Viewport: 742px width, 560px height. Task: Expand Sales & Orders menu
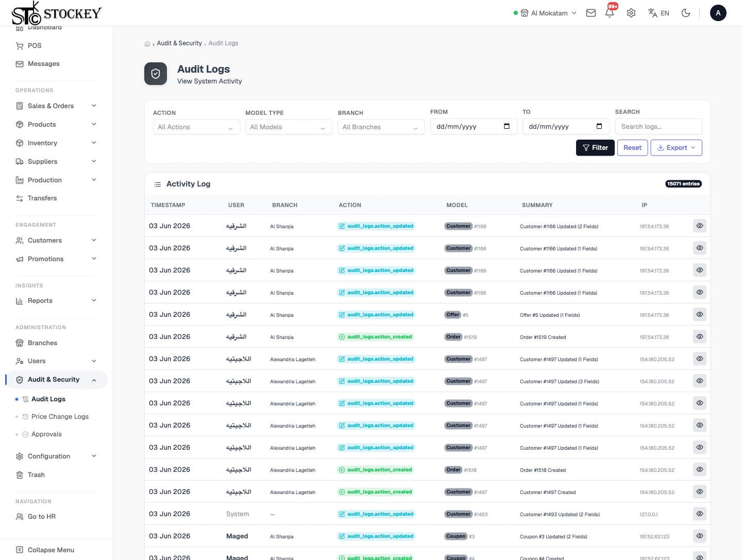56,106
